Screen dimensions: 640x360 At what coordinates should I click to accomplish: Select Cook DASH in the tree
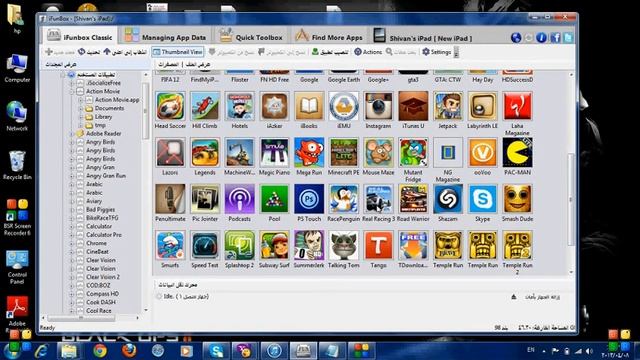101,302
